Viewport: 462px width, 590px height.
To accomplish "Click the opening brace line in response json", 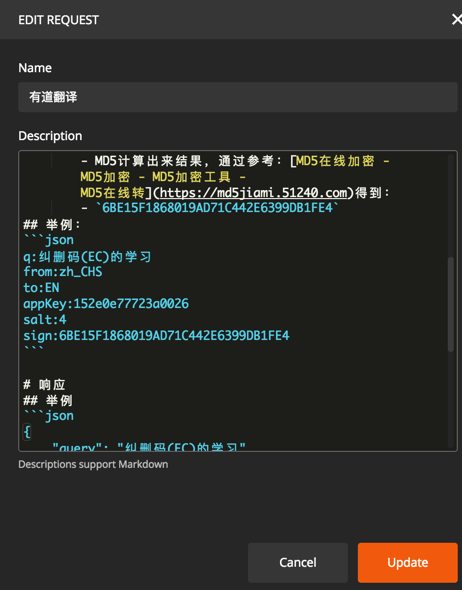I will point(27,432).
